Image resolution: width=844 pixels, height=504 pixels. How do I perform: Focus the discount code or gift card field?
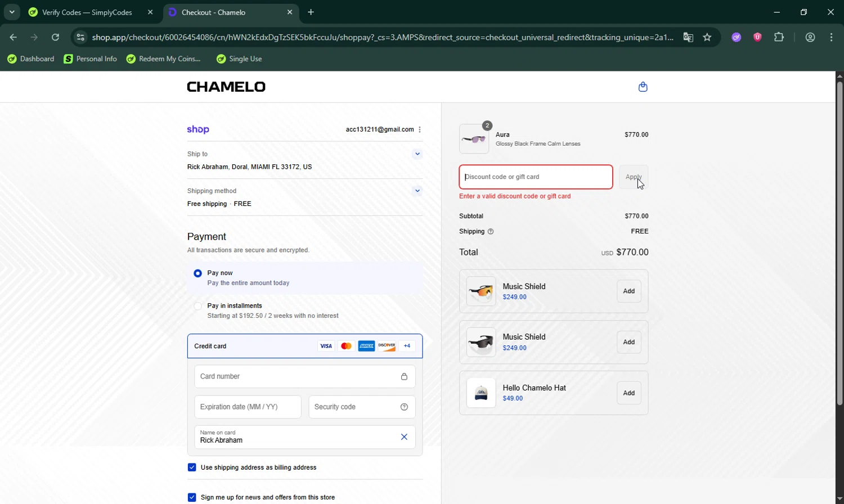coord(536,177)
